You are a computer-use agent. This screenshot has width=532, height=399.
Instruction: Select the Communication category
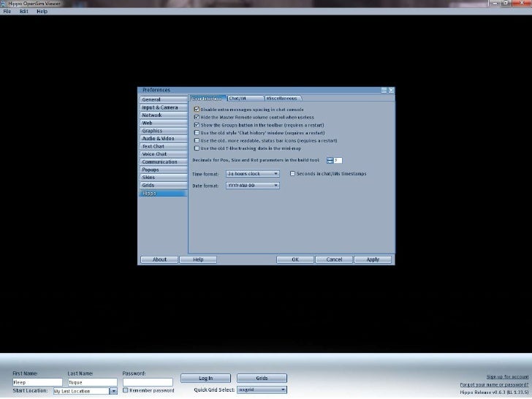(163, 161)
